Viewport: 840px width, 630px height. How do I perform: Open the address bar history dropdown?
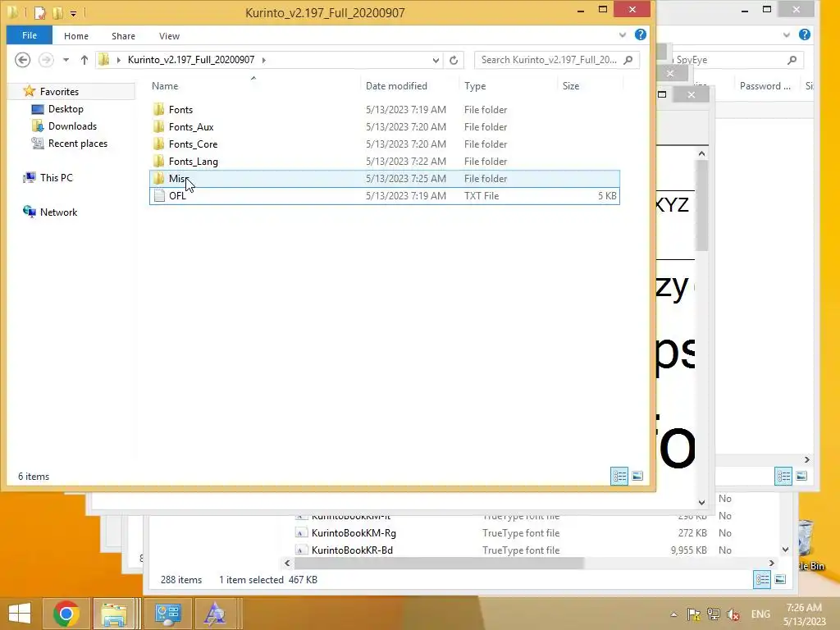436,60
